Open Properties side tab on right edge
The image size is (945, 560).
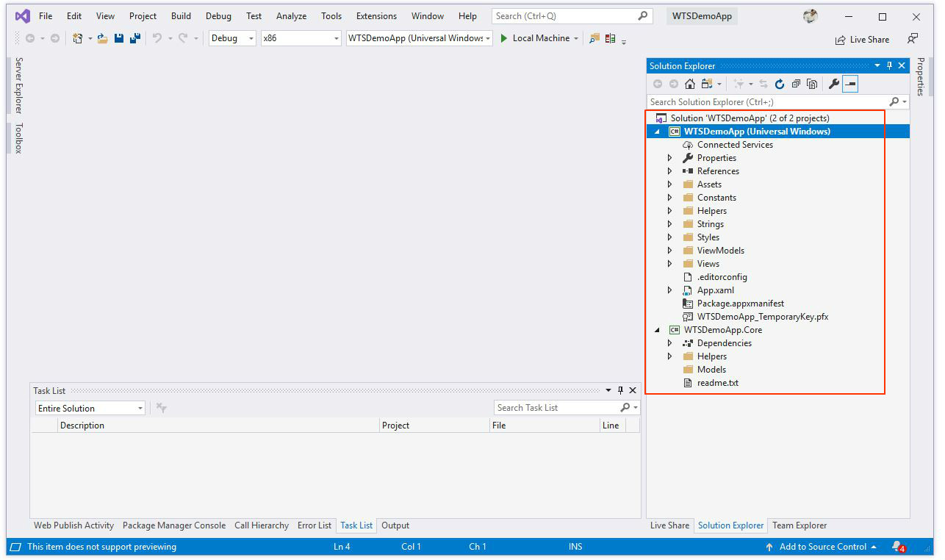pyautogui.click(x=921, y=77)
